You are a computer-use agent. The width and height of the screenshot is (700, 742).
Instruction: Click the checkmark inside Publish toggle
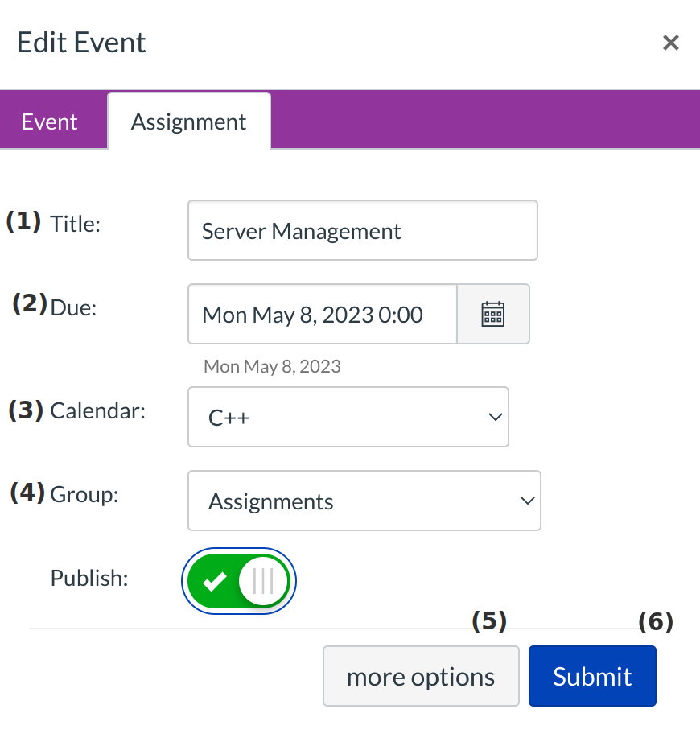point(214,581)
